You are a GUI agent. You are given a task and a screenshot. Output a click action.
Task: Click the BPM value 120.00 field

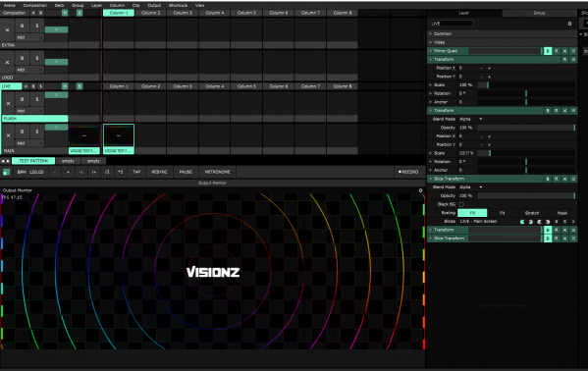36,172
